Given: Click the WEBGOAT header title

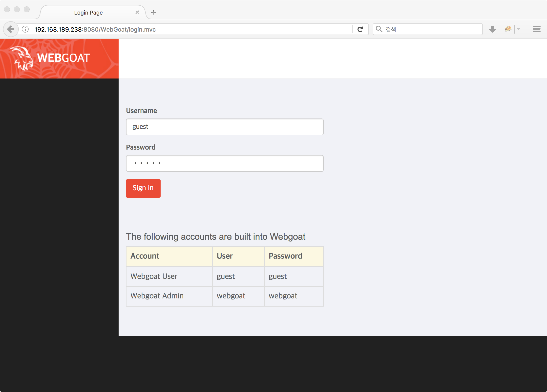Looking at the screenshot, I should (x=63, y=58).
